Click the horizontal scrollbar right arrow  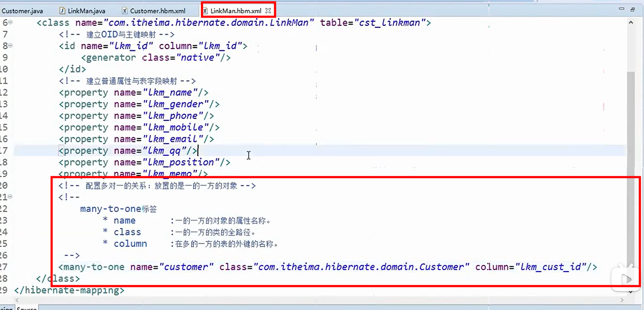pyautogui.click(x=622, y=300)
